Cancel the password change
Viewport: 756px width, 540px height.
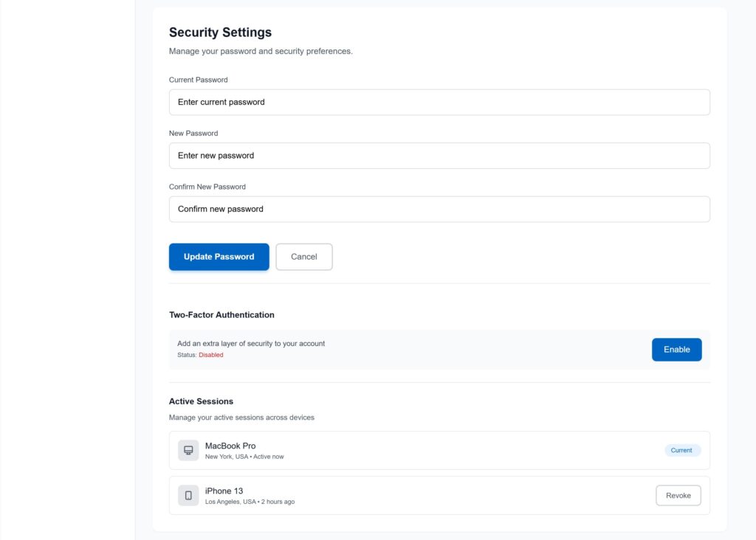304,257
